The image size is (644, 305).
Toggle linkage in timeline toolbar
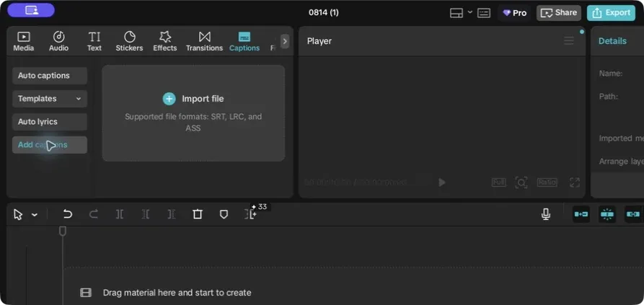click(633, 214)
